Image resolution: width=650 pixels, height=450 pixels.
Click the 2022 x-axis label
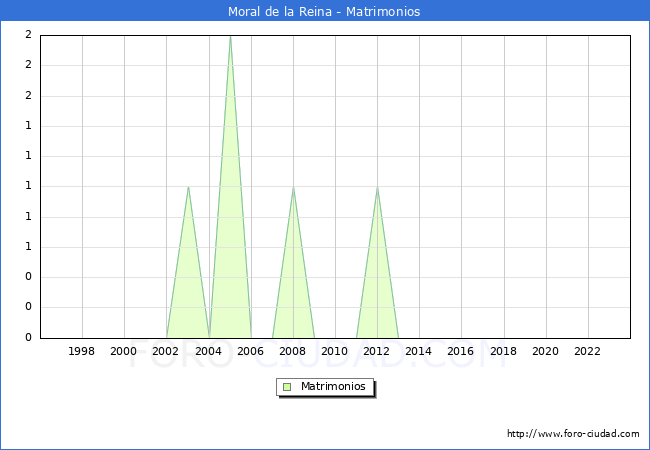[x=587, y=351]
